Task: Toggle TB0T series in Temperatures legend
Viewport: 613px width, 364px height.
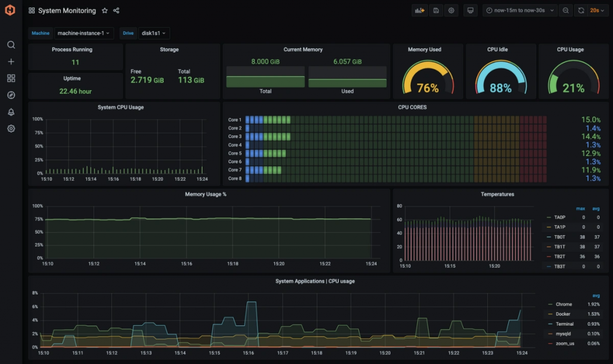Action: (560, 237)
